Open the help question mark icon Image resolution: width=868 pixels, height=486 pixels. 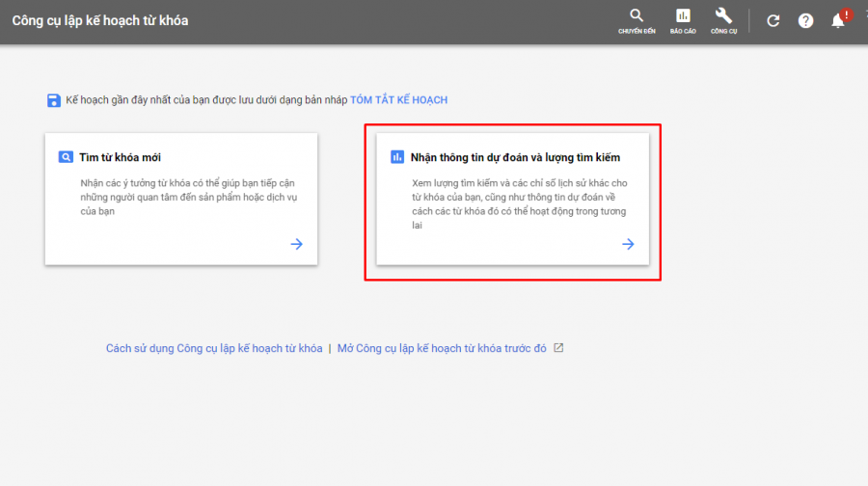(x=805, y=21)
